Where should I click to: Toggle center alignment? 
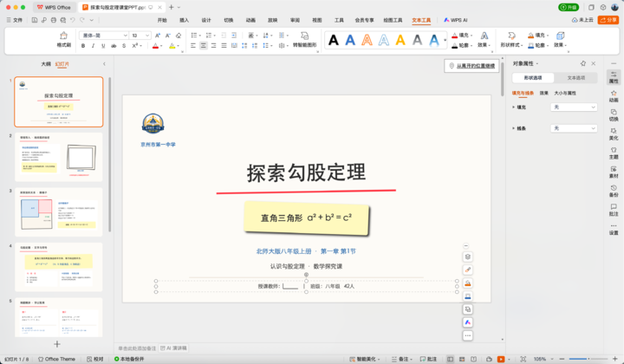tap(204, 46)
